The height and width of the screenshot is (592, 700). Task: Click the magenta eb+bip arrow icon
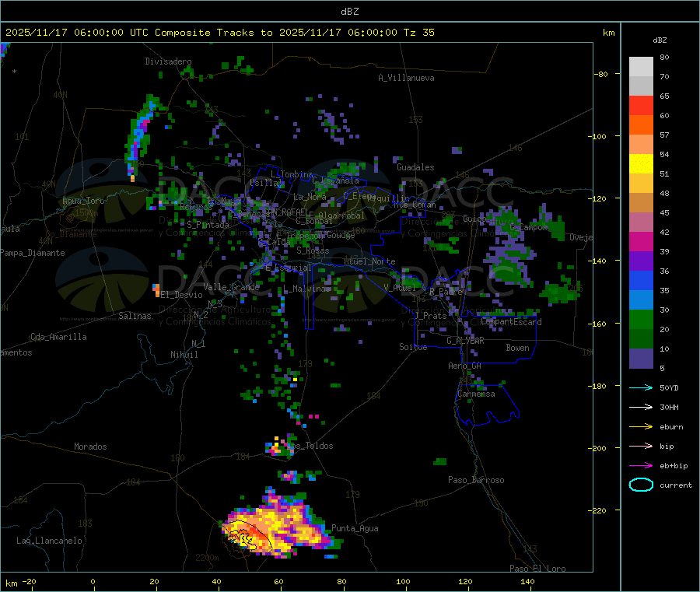point(641,465)
